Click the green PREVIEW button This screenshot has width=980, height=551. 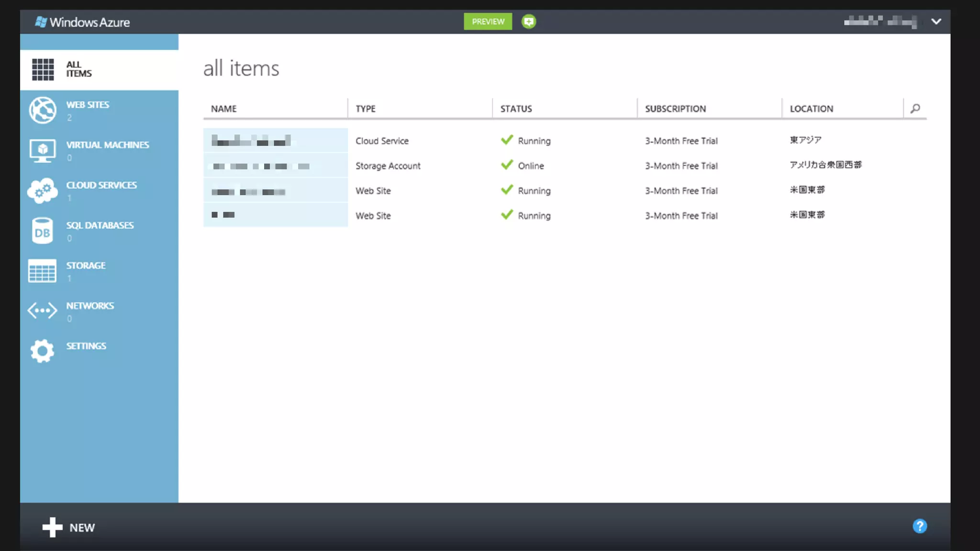click(488, 22)
